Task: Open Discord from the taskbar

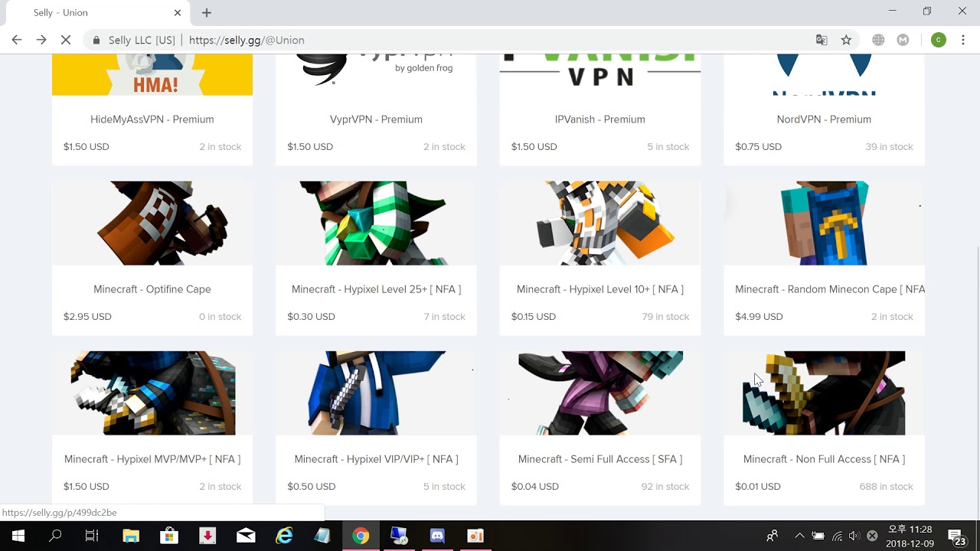Action: (x=437, y=536)
